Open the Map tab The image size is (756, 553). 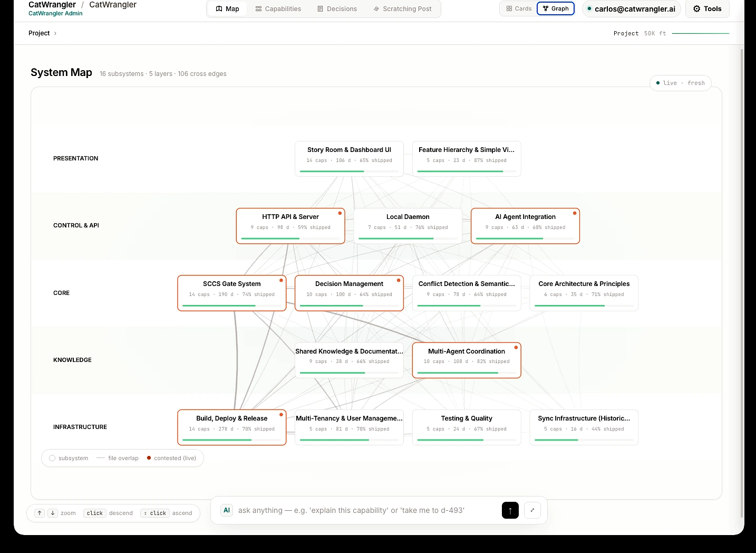click(227, 9)
